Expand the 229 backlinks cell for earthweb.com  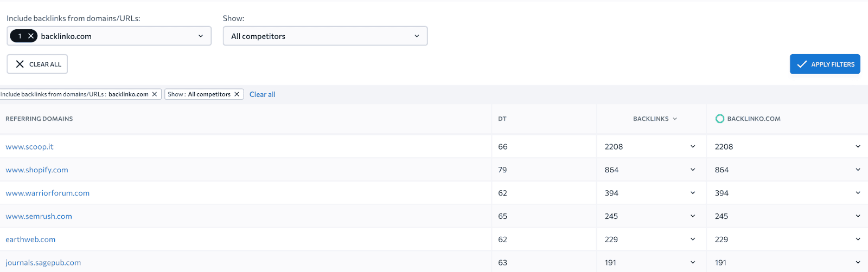[693, 239]
